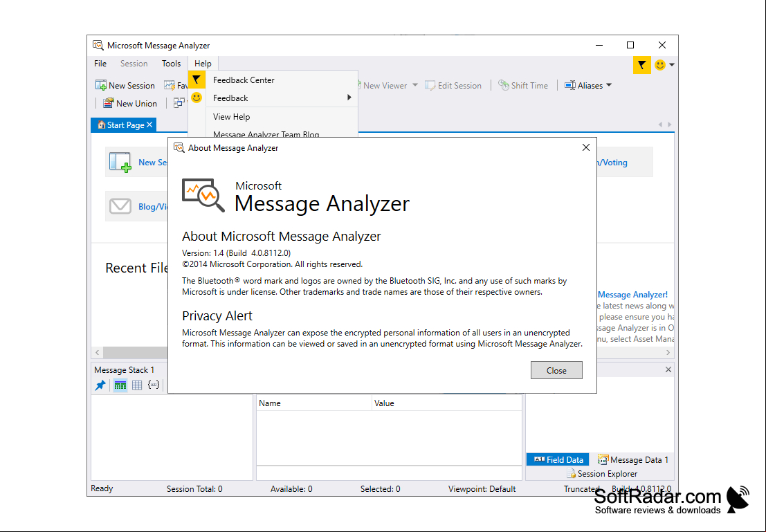The width and height of the screenshot is (766, 532).
Task: Click the New Session toolbar button
Action: 125,86
